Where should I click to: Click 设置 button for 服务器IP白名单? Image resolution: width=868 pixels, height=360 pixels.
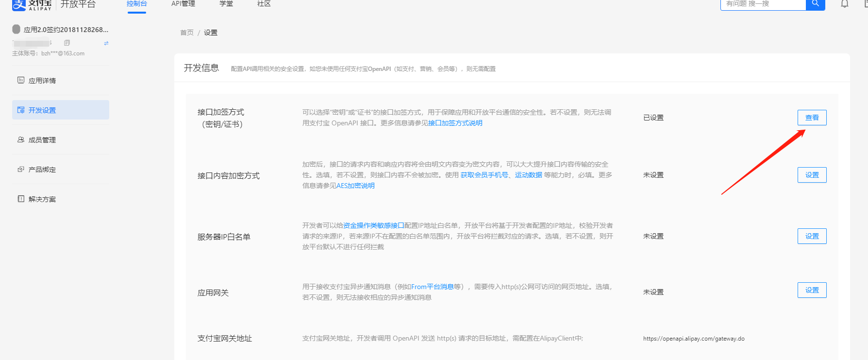[x=812, y=236]
